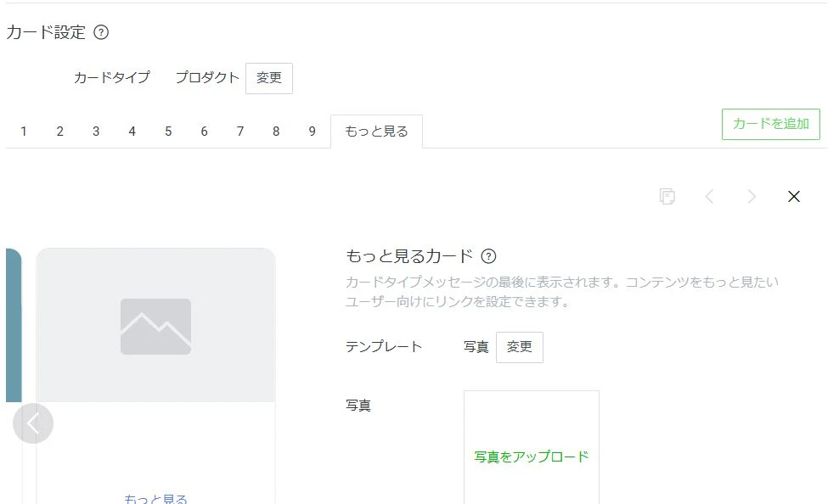Click the テンプレート label
839x504 pixels.
coord(384,347)
